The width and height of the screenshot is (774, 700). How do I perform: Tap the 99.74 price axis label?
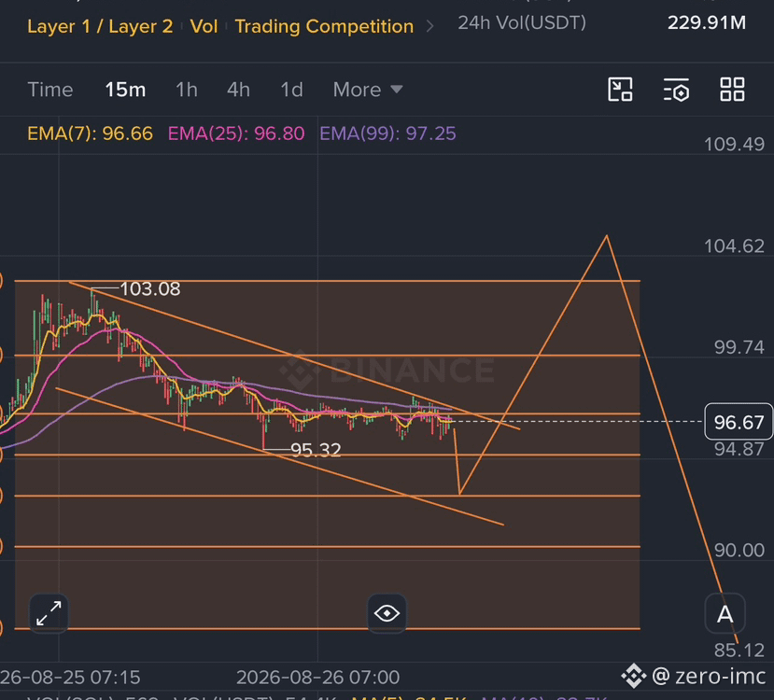pyautogui.click(x=739, y=347)
